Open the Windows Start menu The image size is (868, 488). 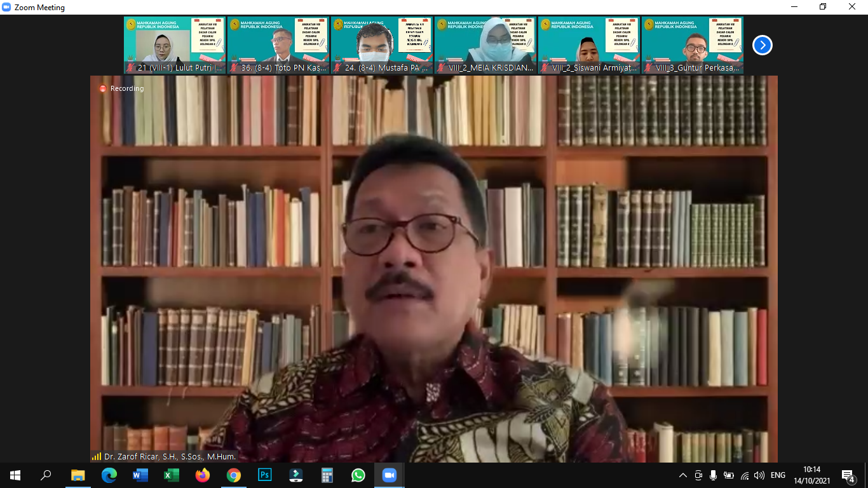pos(15,475)
